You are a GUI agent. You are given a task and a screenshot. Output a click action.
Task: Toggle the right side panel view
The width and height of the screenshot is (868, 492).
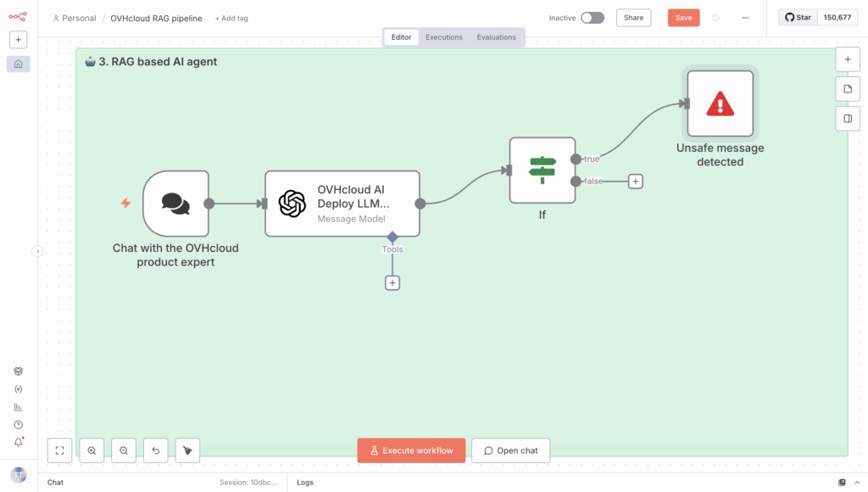tap(847, 119)
